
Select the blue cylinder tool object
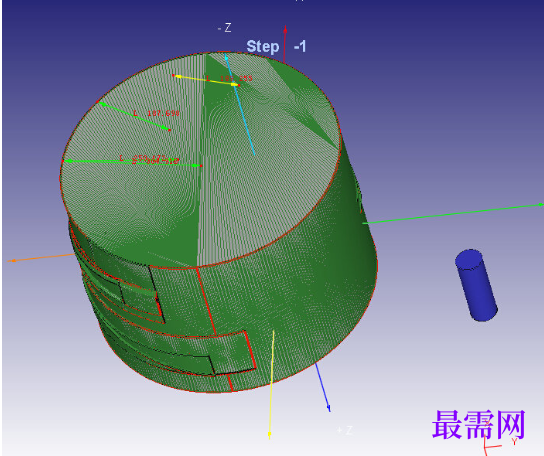tap(476, 285)
